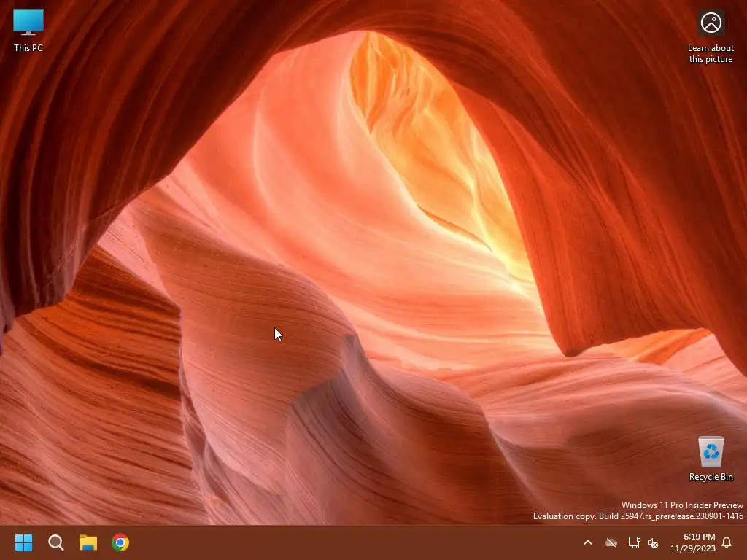The width and height of the screenshot is (747, 560).
Task: Click the Learn about this picture icon
Action: pos(711,37)
